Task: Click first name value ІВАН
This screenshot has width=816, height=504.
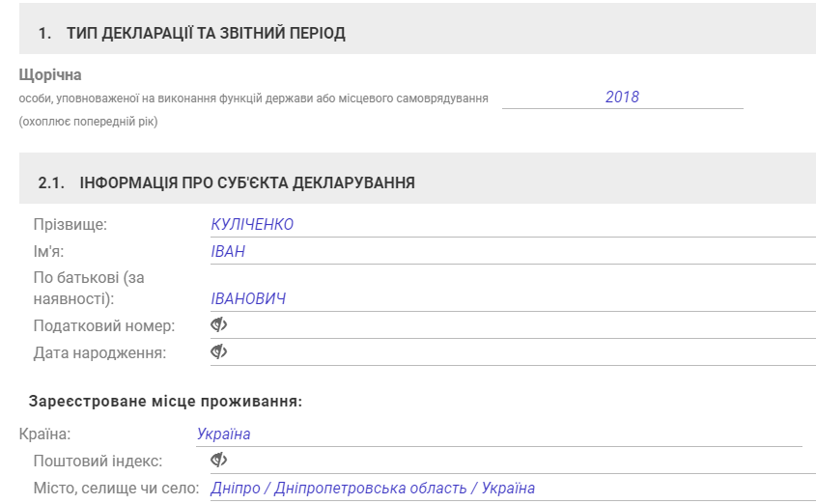Action: (228, 251)
